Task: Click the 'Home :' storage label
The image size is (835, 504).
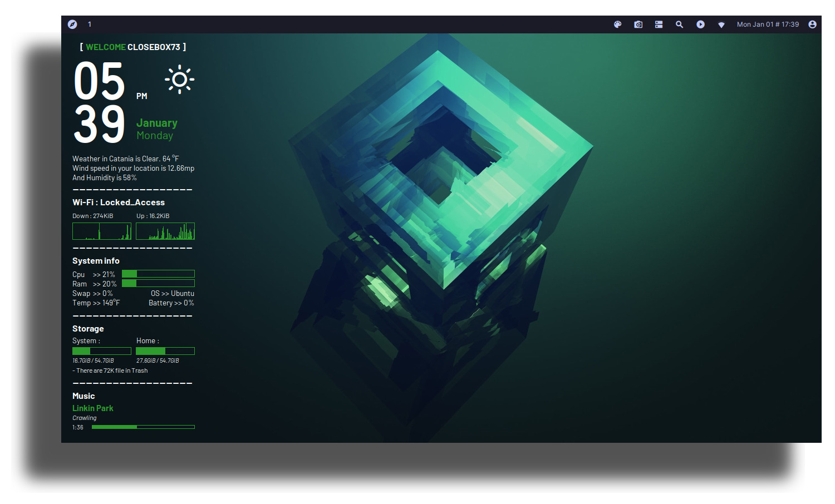Action: tap(148, 341)
